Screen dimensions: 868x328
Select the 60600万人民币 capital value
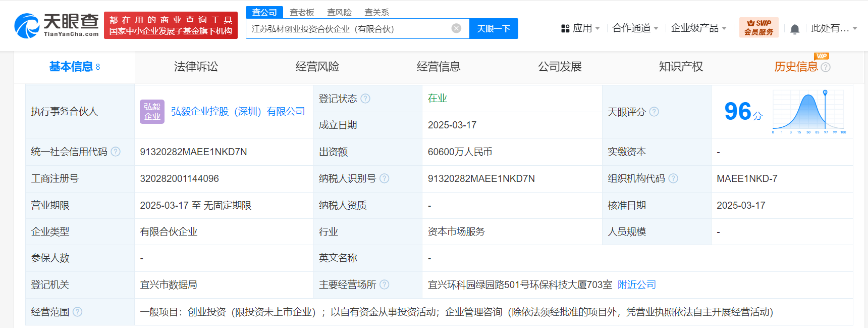(x=460, y=152)
